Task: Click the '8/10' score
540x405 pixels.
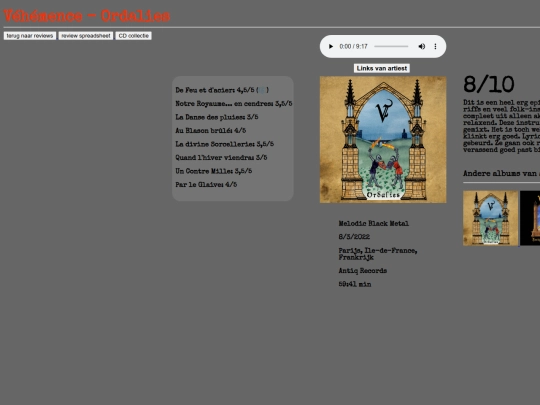Action: point(489,84)
